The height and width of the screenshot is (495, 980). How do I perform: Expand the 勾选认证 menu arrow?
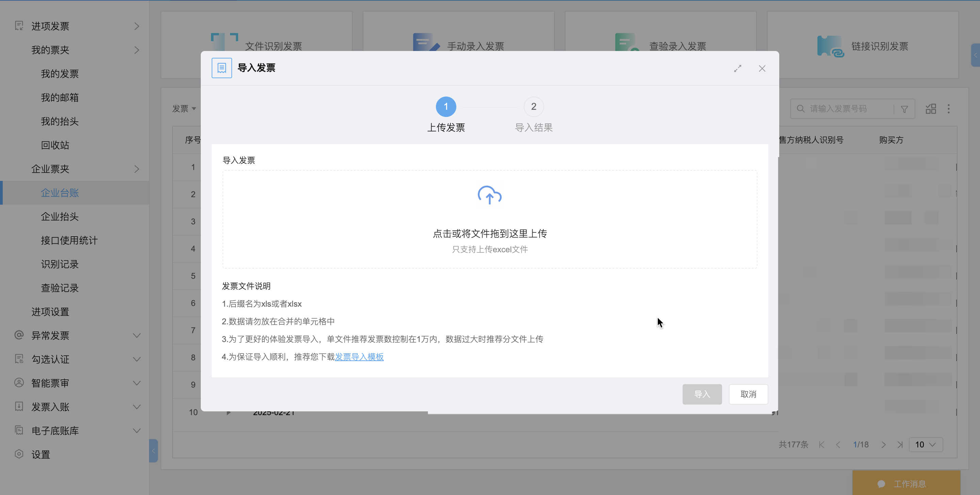coord(136,359)
